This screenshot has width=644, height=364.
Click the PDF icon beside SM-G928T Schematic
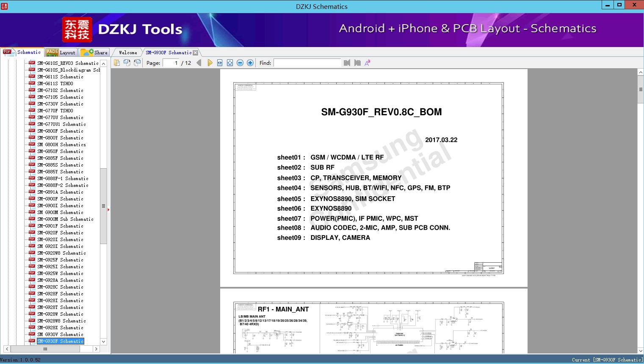point(32,307)
